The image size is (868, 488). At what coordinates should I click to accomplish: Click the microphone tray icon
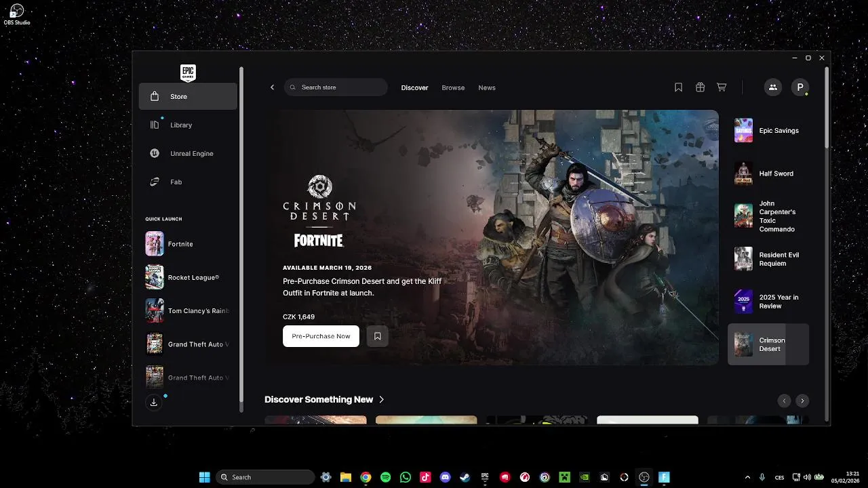pos(762,477)
